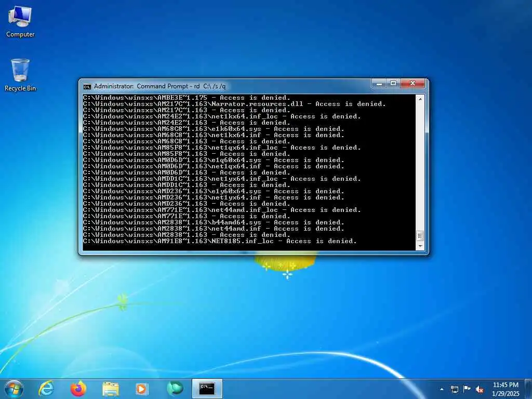Select the Command Prompt taskbar button
Image resolution: width=532 pixels, height=399 pixels.
(207, 389)
